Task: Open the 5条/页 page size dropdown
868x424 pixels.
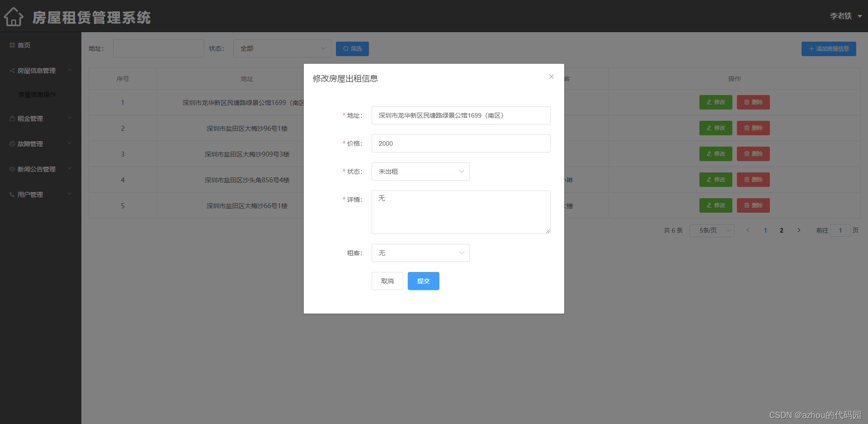Action: (712, 231)
